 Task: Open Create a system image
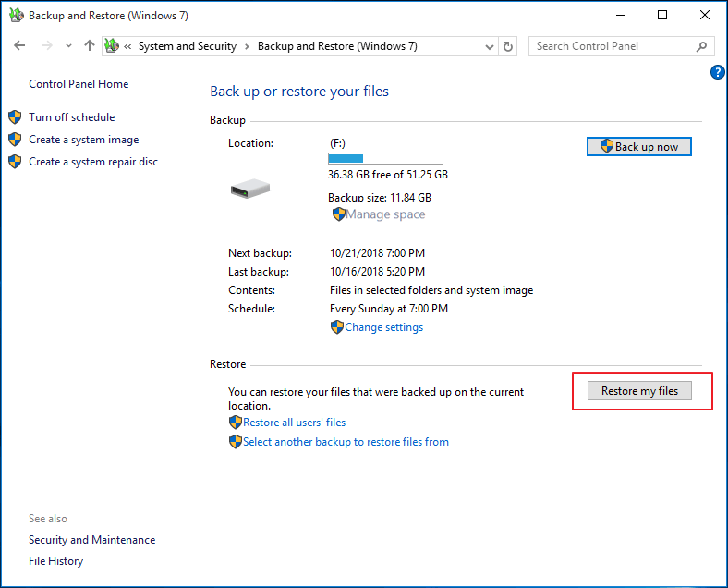click(x=83, y=140)
